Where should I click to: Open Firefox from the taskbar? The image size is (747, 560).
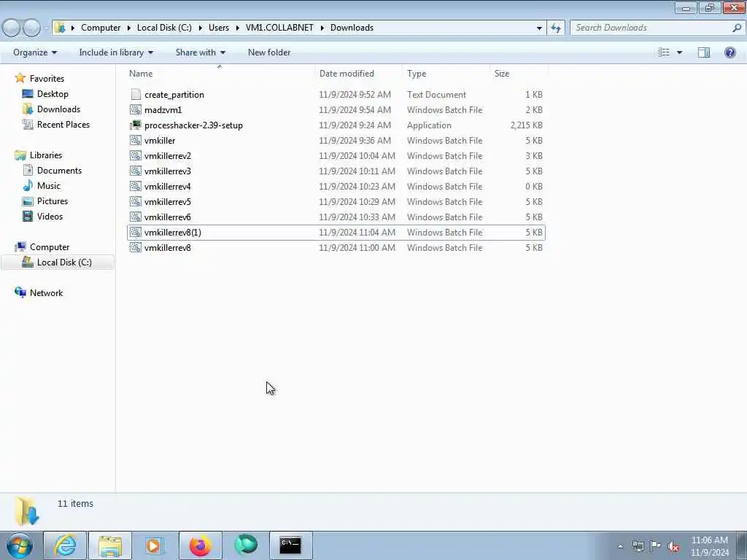pos(200,545)
